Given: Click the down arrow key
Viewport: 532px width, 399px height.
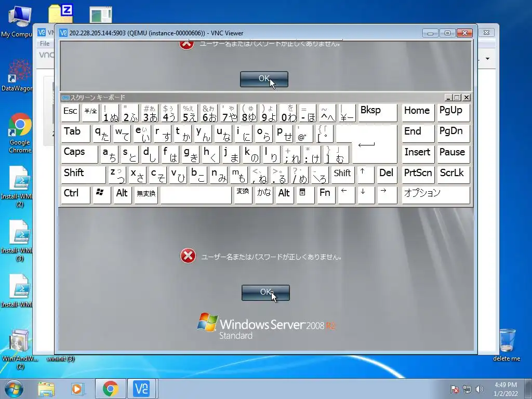Looking at the screenshot, I should pyautogui.click(x=366, y=195).
